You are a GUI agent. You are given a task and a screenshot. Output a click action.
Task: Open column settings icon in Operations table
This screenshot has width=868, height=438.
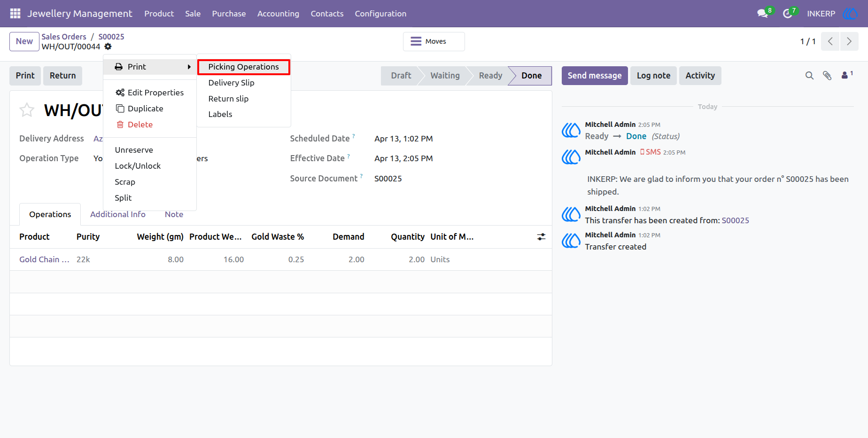point(541,237)
